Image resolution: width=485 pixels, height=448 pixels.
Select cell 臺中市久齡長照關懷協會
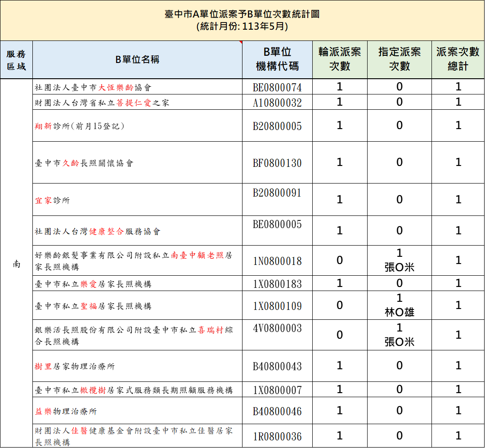pos(137,163)
